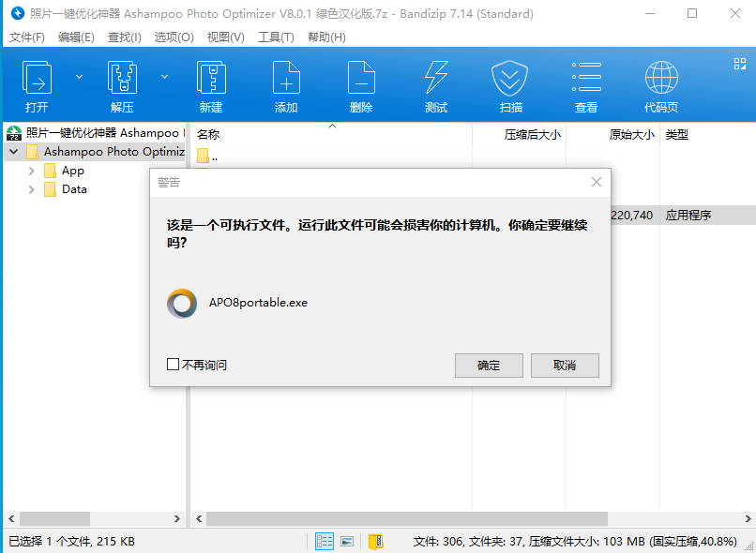Image resolution: width=756 pixels, height=553 pixels.
Task: Minimize the Bandizip window
Action: coord(649,13)
